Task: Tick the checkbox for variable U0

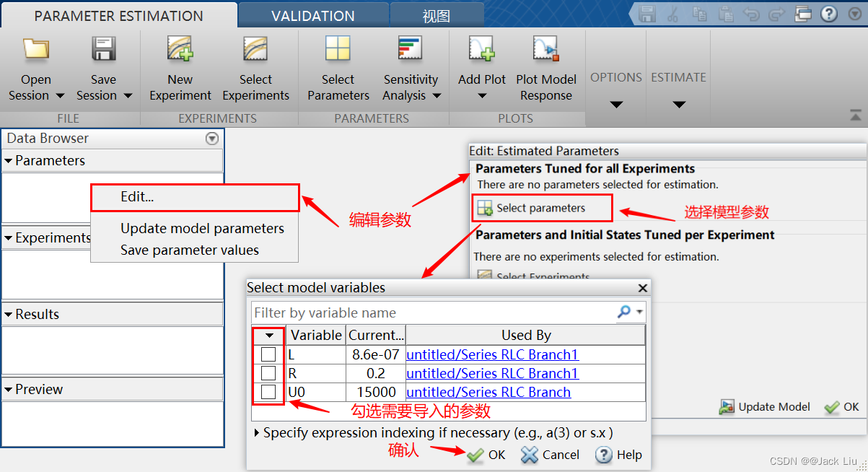Action: click(x=268, y=392)
